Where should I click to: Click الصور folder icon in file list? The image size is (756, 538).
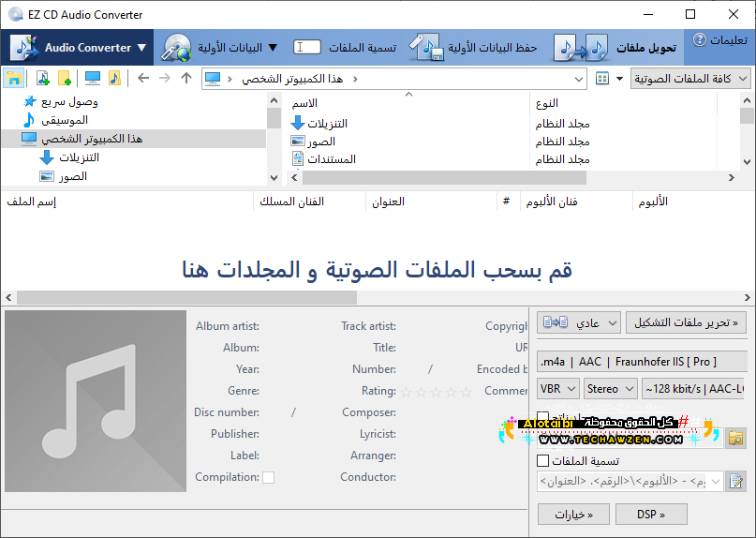298,142
